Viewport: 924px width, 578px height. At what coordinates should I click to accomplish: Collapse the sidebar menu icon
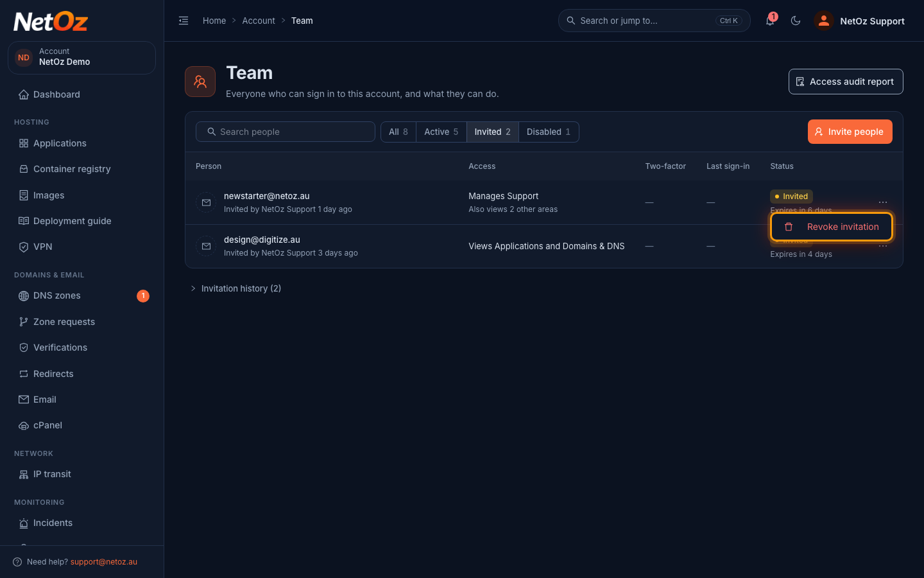[184, 21]
